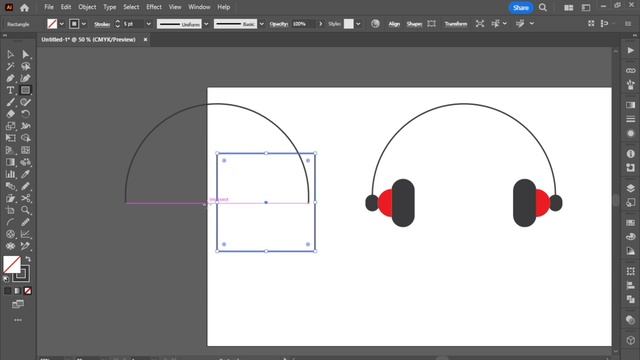Click the Share button
This screenshot has width=640, height=360.
point(520,7)
